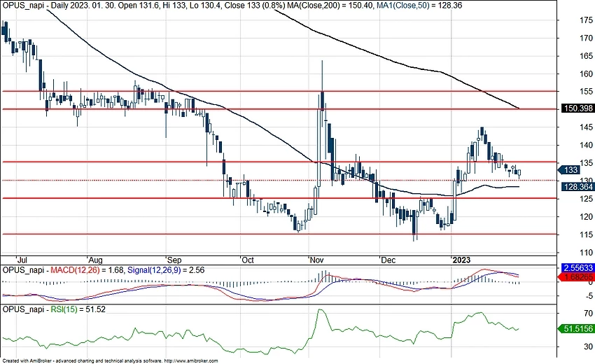Click the 128.364 MA50 value label
This screenshot has height=364, width=595.
point(578,187)
